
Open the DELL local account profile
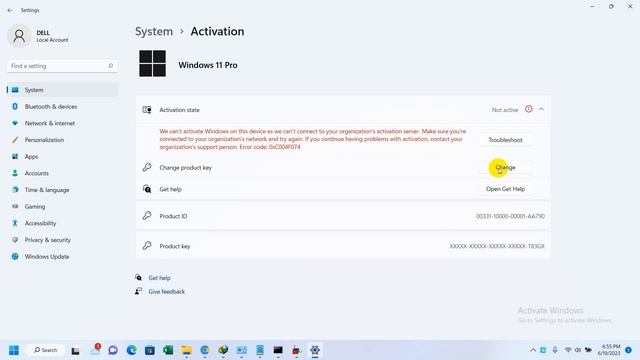pos(38,36)
